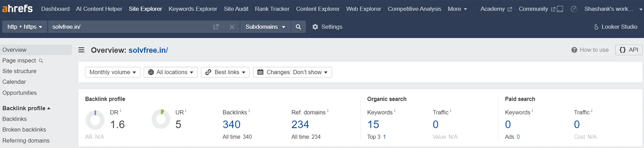Image resolution: width=644 pixels, height=148 pixels.
Task: Open Referring domains in sidebar
Action: click(x=26, y=141)
